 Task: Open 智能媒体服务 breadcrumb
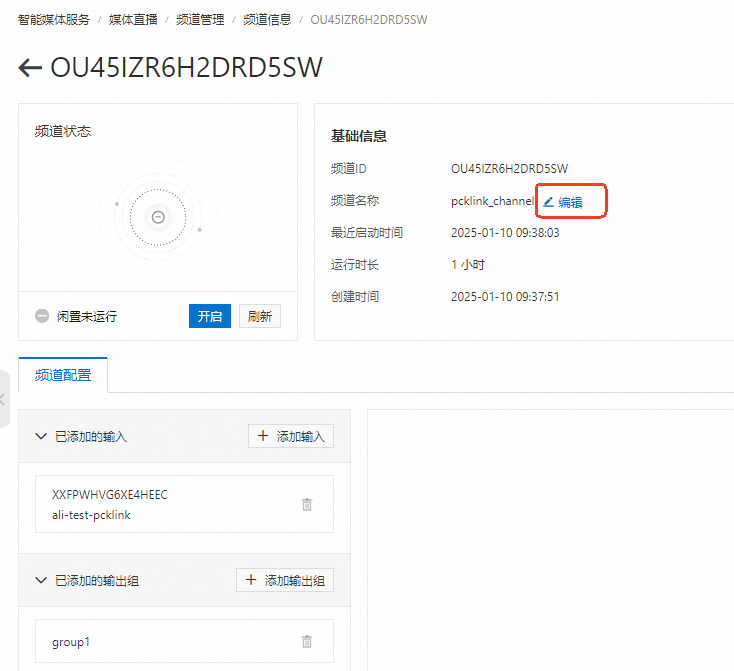point(53,20)
